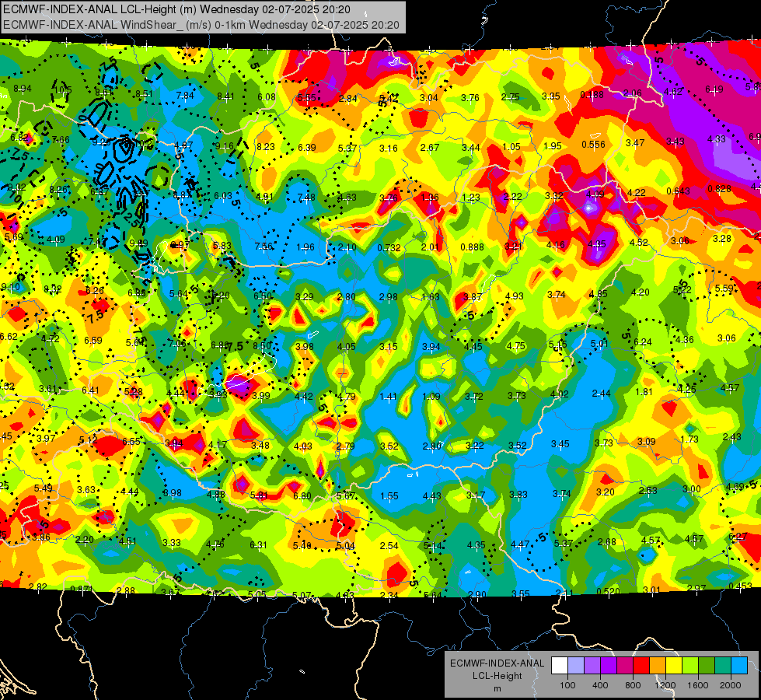Click the wind shear value '2.53'
Image resolution: width=761 pixels, height=700 pixels.
(648, 491)
